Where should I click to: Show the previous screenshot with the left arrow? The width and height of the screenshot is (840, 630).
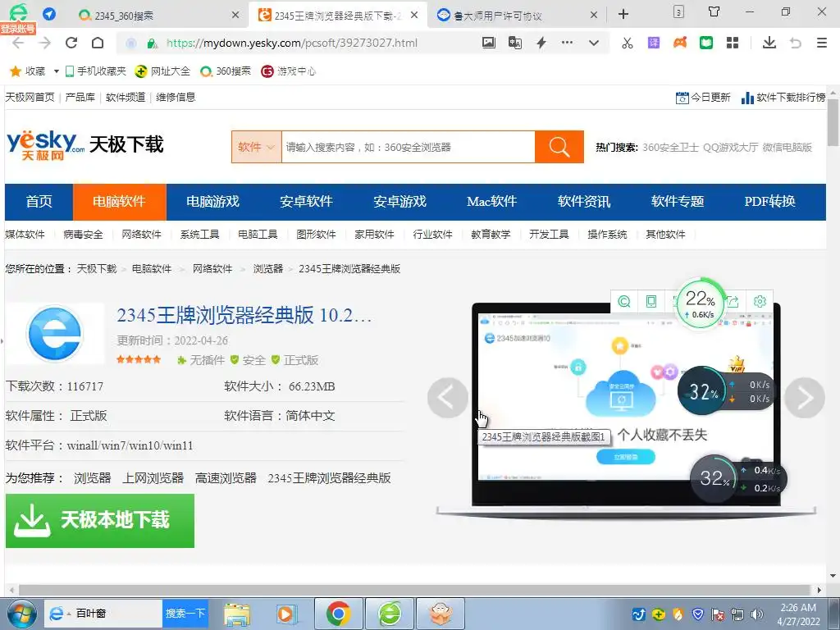[x=447, y=398]
